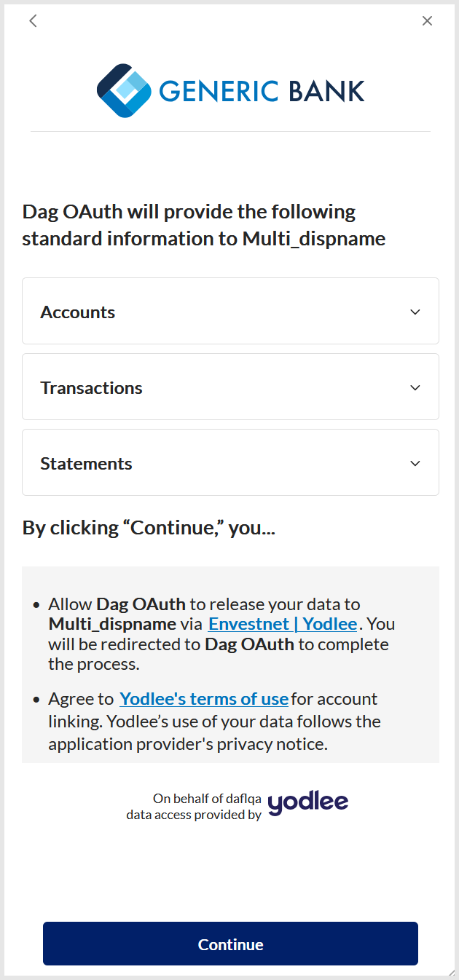Expand the Transactions chevron arrow

(415, 387)
